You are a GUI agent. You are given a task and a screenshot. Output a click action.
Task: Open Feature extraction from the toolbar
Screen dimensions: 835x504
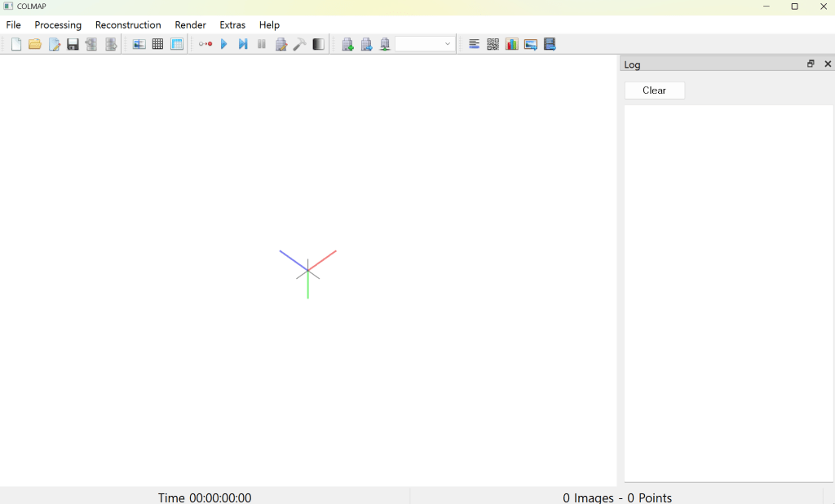point(139,44)
